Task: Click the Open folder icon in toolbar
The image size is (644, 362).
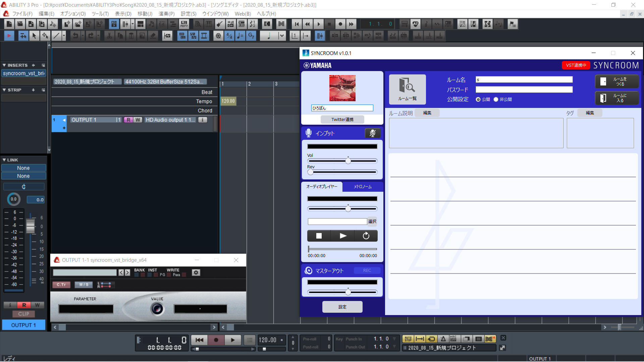Action: pyautogui.click(x=20, y=24)
